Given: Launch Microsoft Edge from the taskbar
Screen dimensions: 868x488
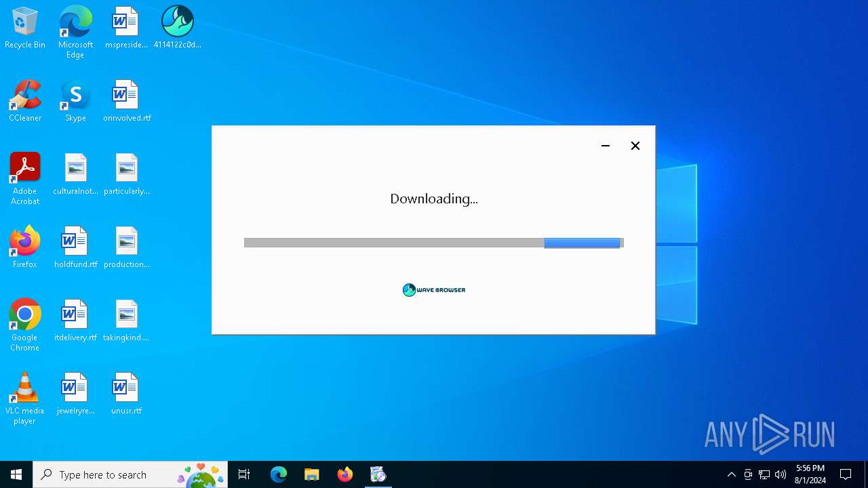Looking at the screenshot, I should pos(279,474).
